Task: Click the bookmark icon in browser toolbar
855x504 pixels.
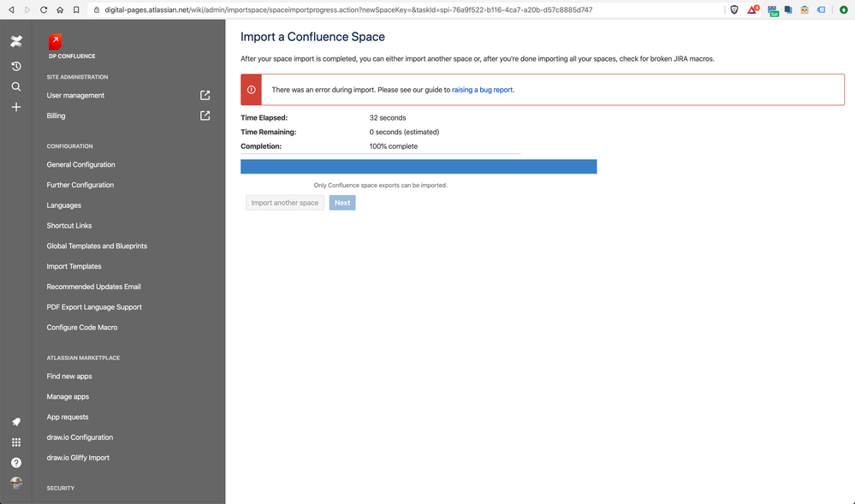Action: pos(76,9)
